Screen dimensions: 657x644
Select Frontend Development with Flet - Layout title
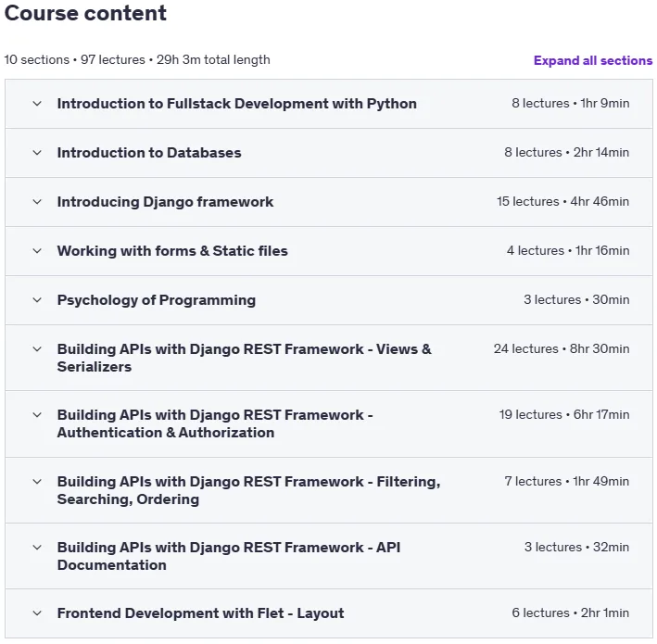pos(200,613)
